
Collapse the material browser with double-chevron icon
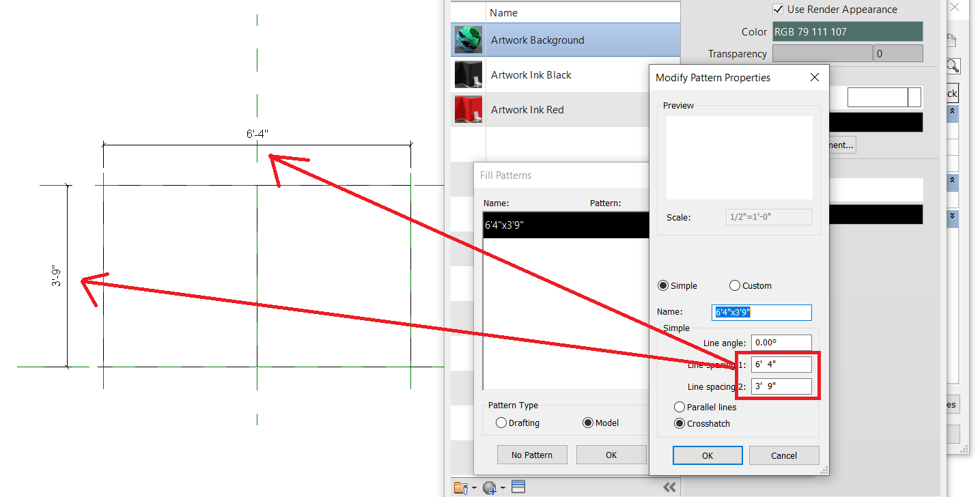(x=669, y=487)
